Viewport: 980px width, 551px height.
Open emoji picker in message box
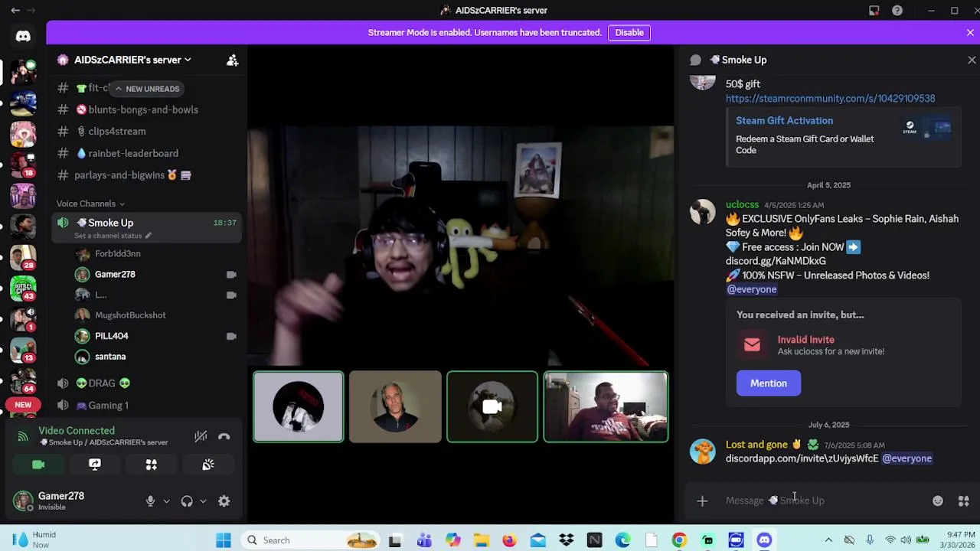[938, 501]
